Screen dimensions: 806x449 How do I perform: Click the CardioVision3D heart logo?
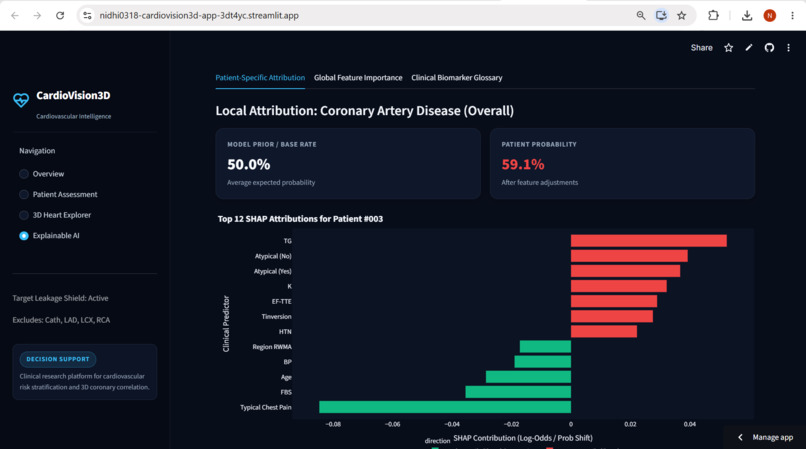click(x=21, y=100)
